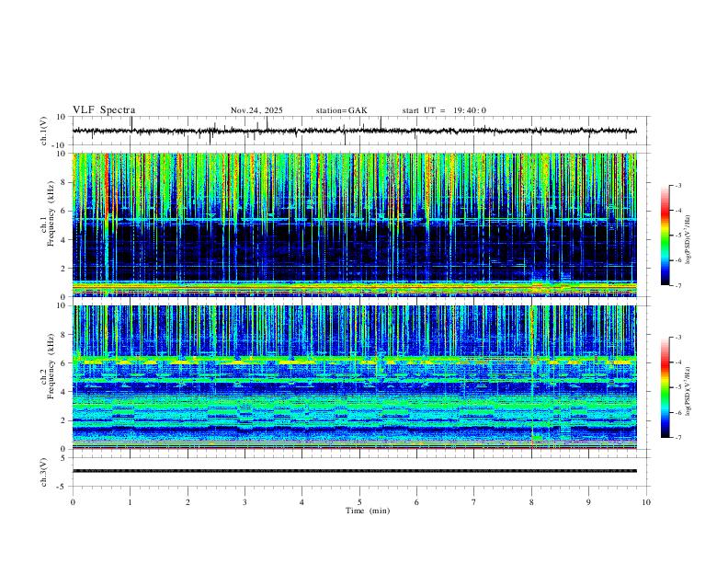This screenshot has height=563, width=728.
Task: Click tick label "3" on the Time axis
Action: (x=245, y=502)
